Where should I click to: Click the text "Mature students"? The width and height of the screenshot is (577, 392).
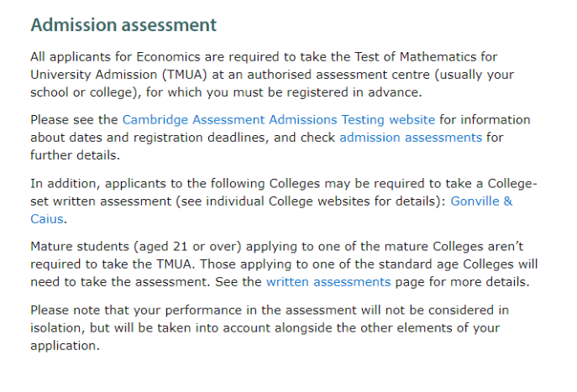point(81,245)
